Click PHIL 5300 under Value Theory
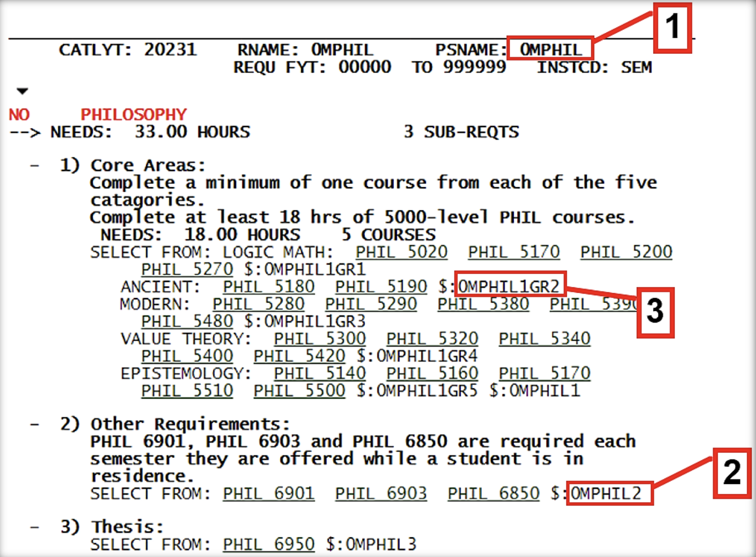Image resolution: width=756 pixels, height=557 pixels. point(319,338)
